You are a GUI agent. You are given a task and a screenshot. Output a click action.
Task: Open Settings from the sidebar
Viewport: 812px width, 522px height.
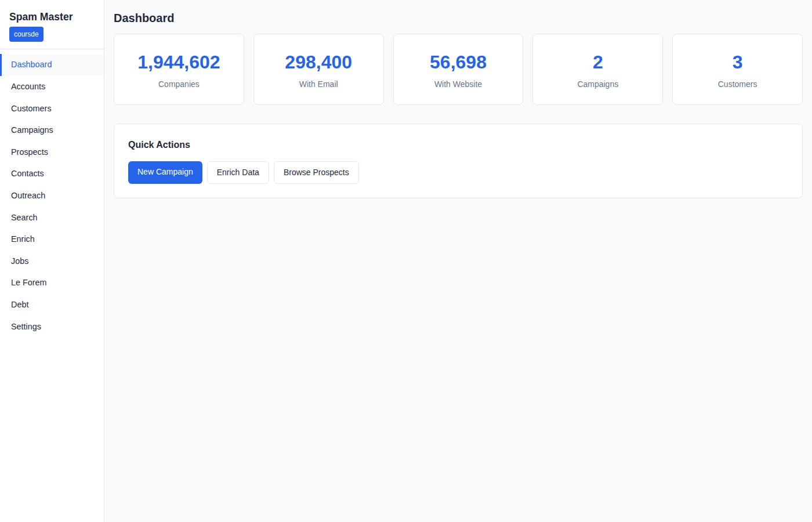pyautogui.click(x=26, y=327)
